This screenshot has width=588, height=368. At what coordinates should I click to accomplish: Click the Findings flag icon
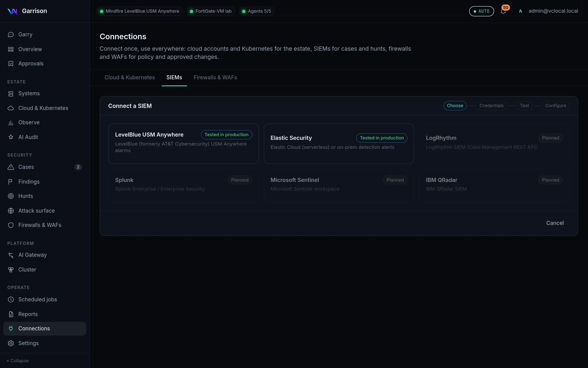point(11,182)
